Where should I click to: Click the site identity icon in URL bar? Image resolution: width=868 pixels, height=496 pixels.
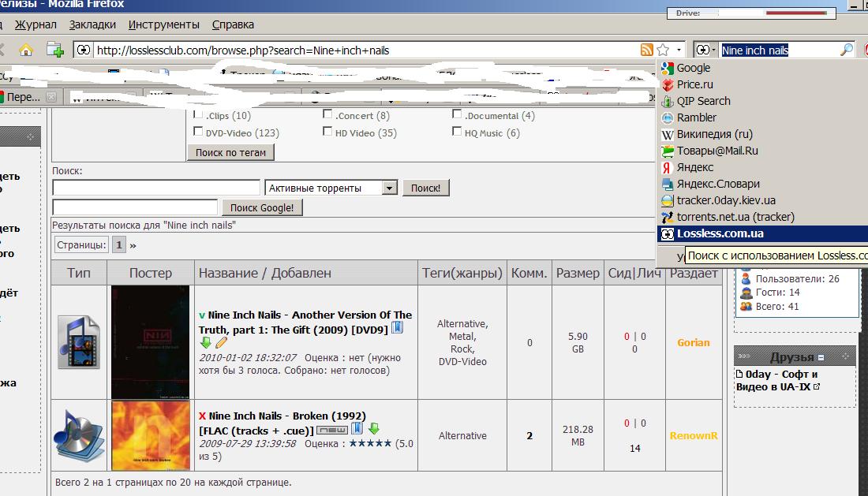click(83, 50)
